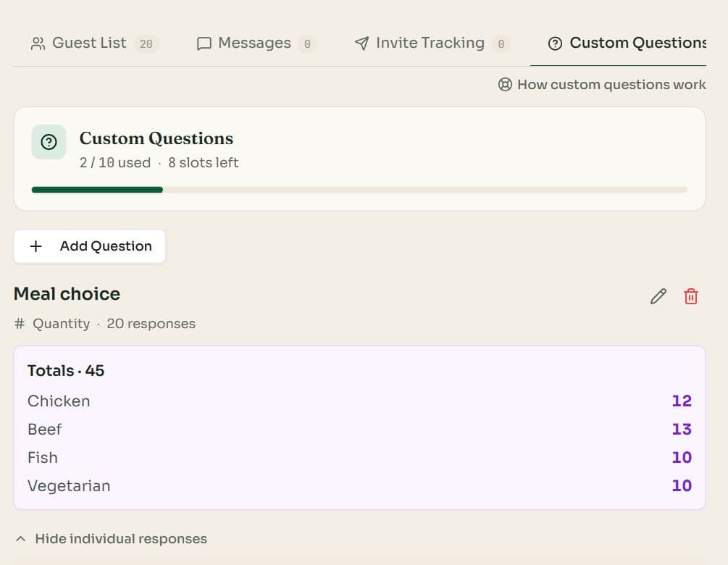This screenshot has width=728, height=565.
Task: Switch to the Messages tab
Action: 256,43
